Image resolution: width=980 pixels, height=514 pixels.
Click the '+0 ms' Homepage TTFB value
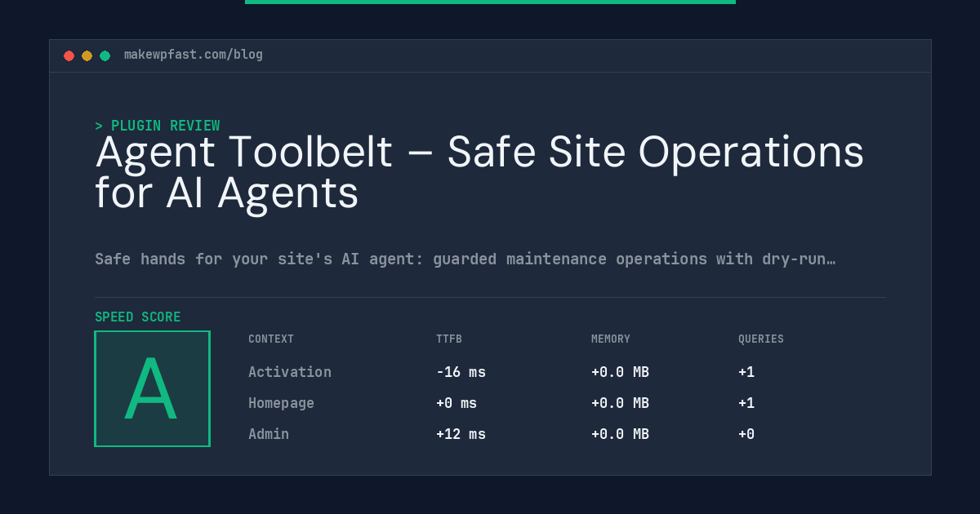click(457, 403)
